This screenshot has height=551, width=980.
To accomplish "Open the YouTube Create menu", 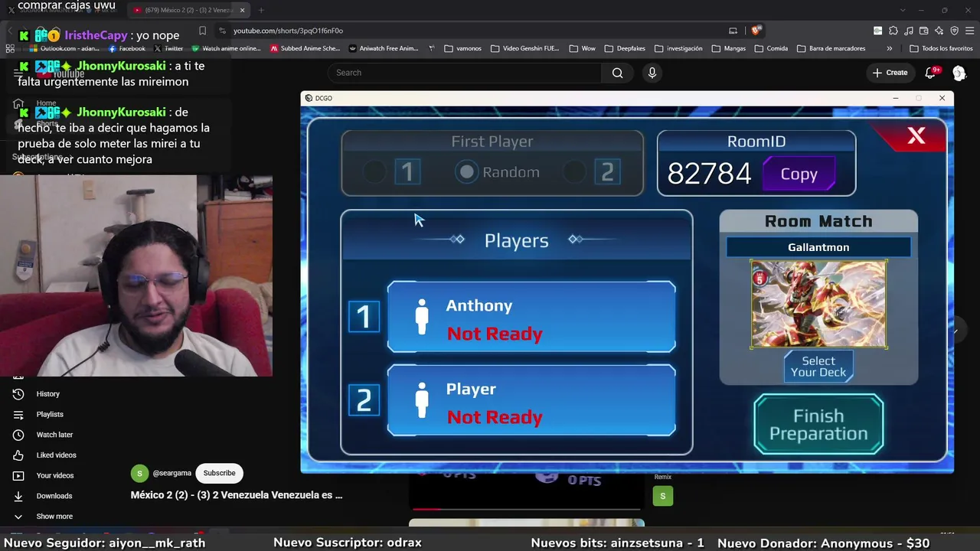I will pyautogui.click(x=890, y=73).
